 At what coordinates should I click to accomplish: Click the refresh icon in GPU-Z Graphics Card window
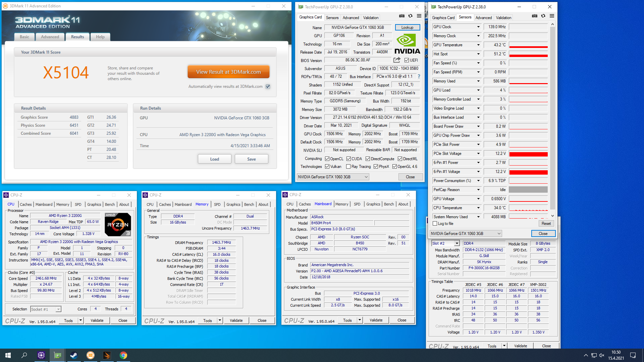point(410,16)
